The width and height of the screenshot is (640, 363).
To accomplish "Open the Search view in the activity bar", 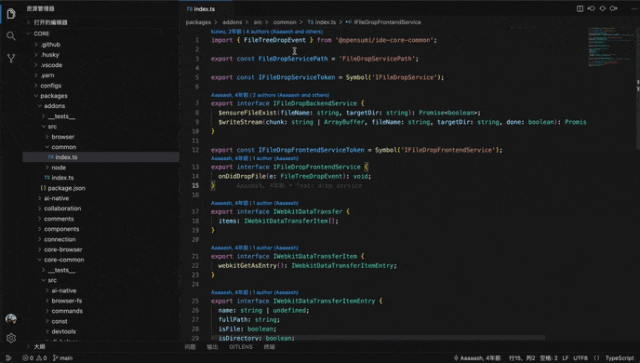I will click(11, 36).
